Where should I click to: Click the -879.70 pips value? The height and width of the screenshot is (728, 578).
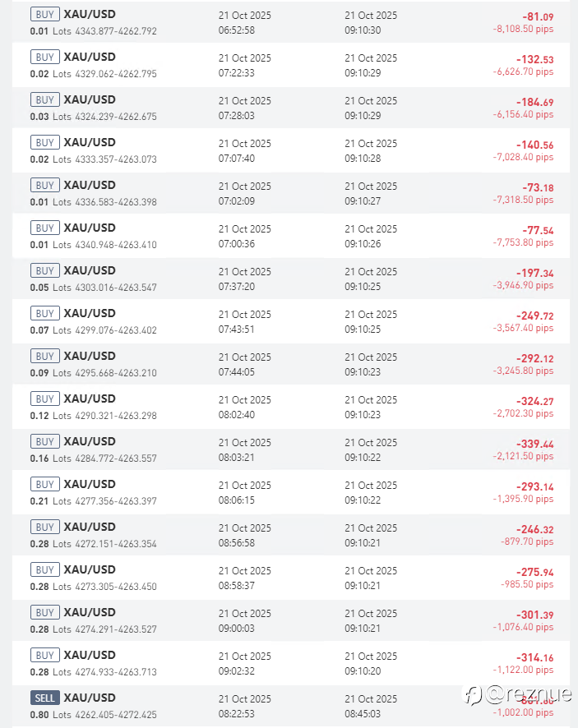pyautogui.click(x=527, y=541)
